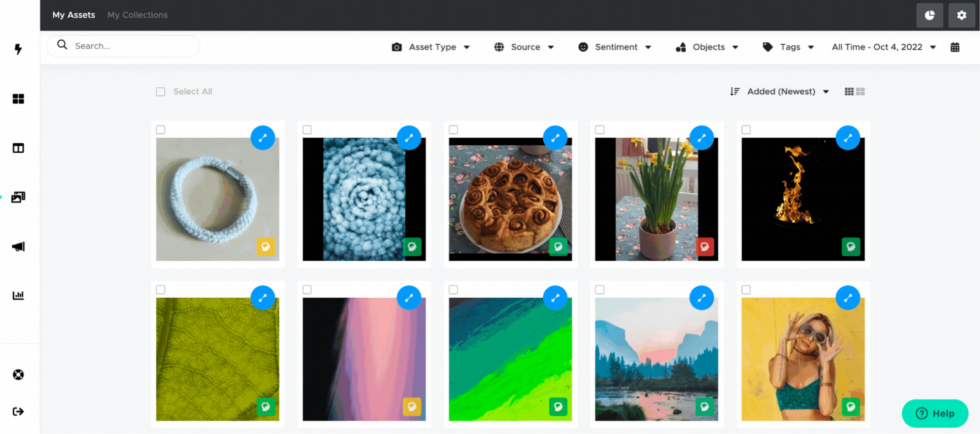Viewport: 980px width, 434px height.
Task: Click the calendar icon beside date range
Action: point(955,47)
